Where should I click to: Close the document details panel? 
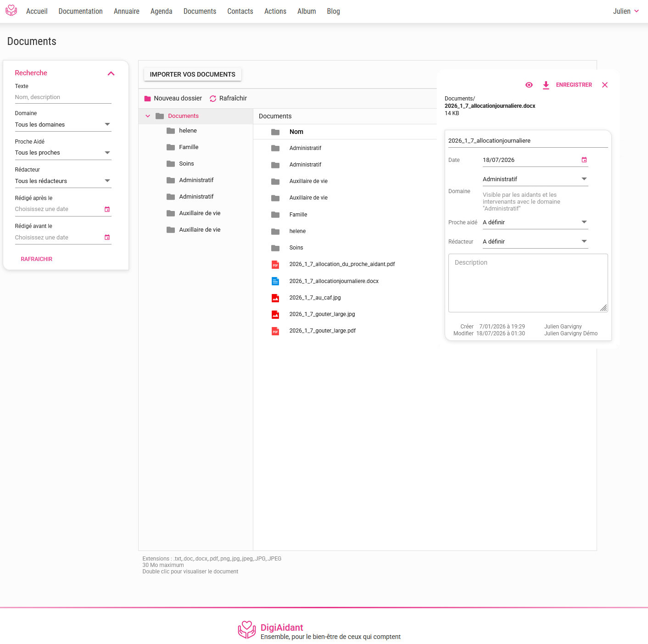(x=605, y=85)
